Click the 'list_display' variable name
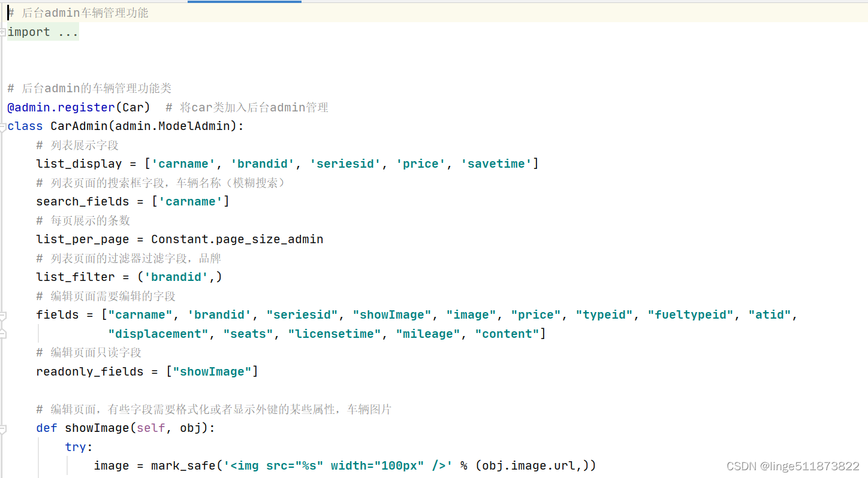The image size is (868, 478). (x=79, y=164)
